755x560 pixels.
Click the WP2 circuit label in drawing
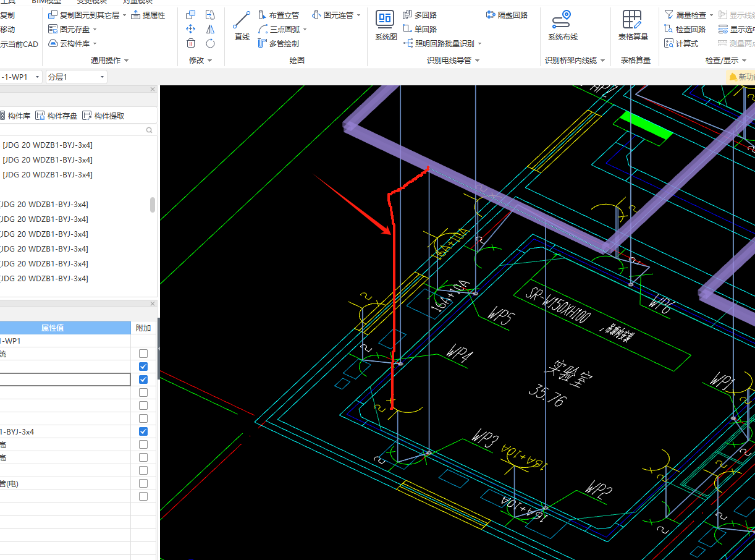[x=598, y=490]
